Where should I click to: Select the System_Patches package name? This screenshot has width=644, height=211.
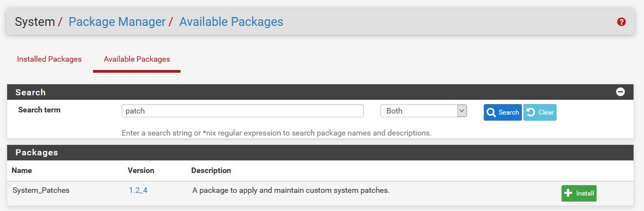coord(41,191)
